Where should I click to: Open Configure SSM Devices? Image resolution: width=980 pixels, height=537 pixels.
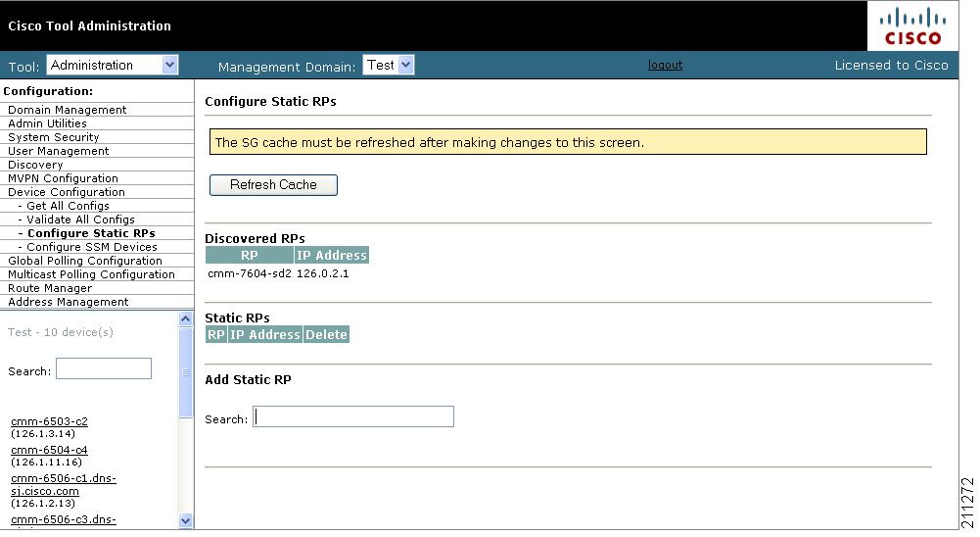point(91,247)
